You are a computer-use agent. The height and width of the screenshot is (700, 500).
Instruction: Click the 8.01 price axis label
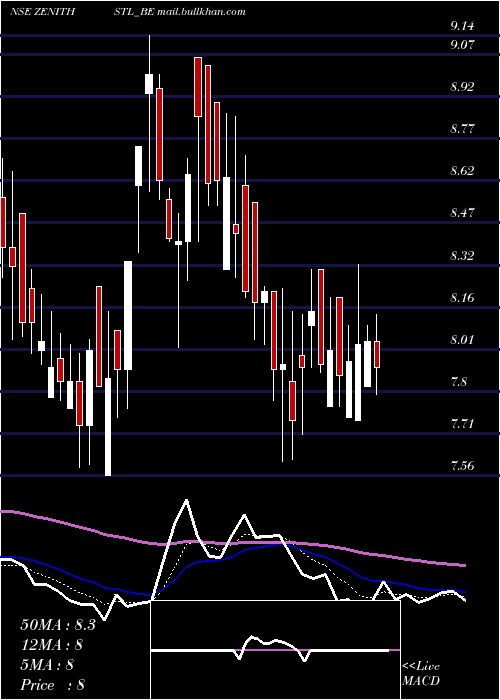coord(462,340)
